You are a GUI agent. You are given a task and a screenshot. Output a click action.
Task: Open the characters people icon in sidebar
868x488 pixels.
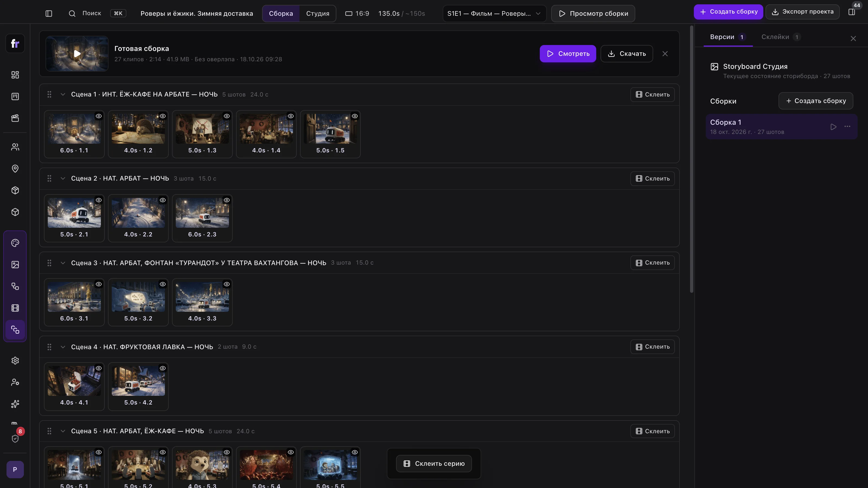(x=15, y=147)
